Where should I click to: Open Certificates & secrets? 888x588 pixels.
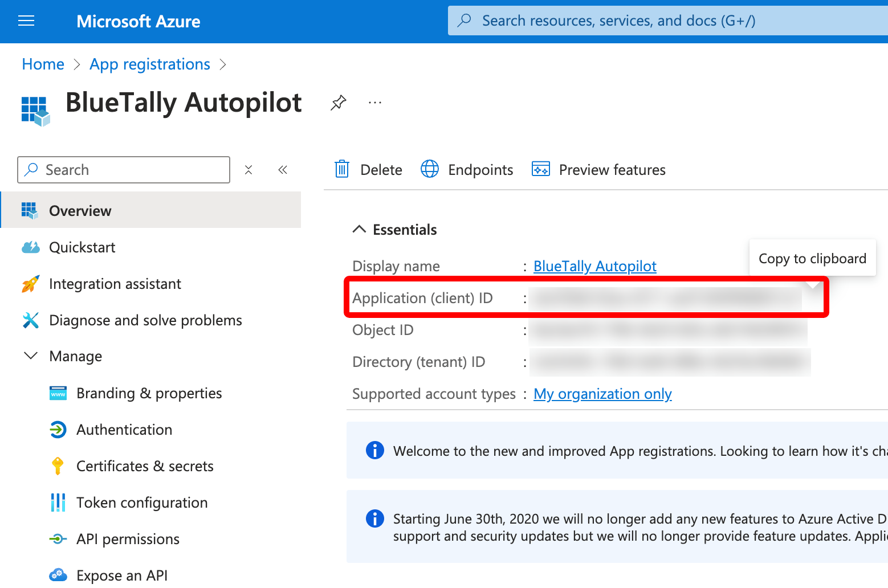pyautogui.click(x=145, y=466)
